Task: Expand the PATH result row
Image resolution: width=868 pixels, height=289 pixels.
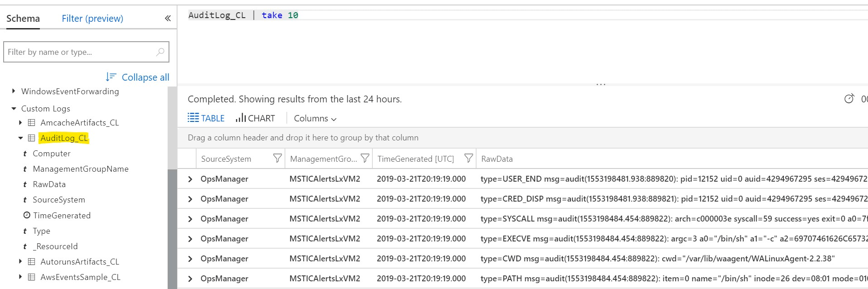Action: (190, 279)
